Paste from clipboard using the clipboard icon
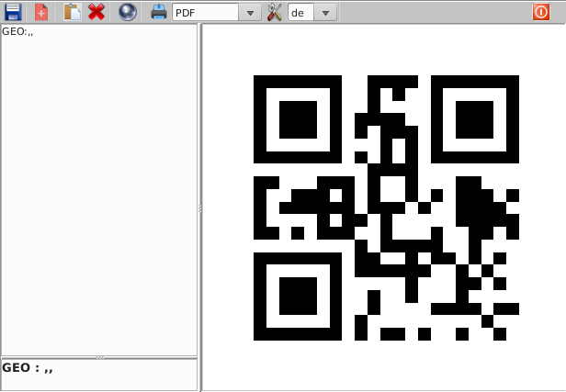Viewport: 566px width, 392px height. coord(73,12)
